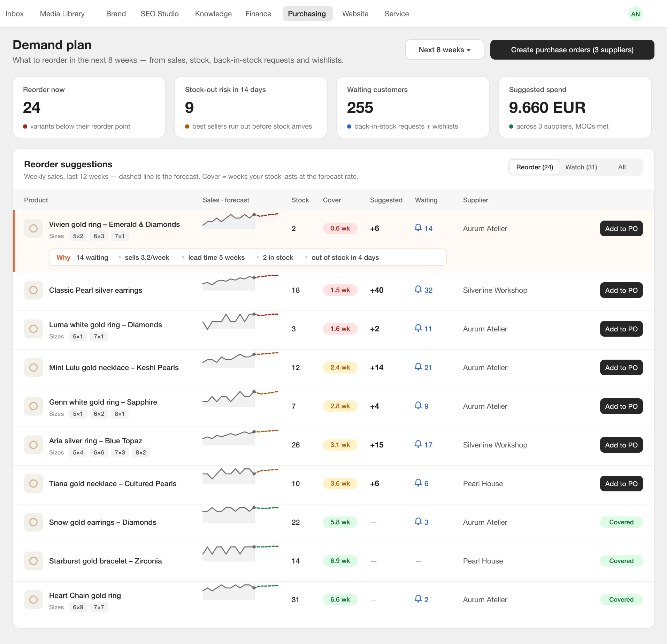The height and width of the screenshot is (644, 667).
Task: Click the Suggested spend summary card
Action: (575, 107)
